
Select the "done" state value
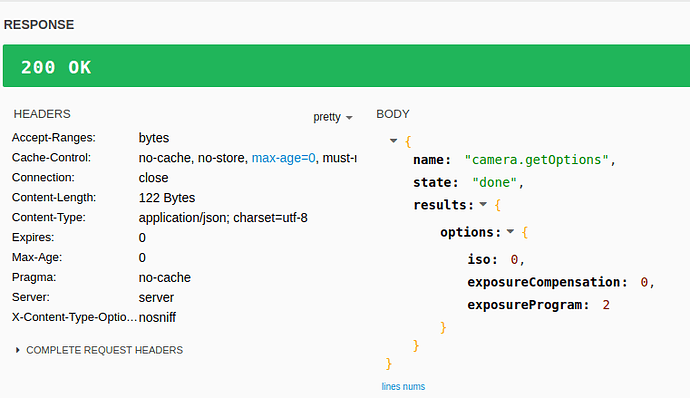494,182
